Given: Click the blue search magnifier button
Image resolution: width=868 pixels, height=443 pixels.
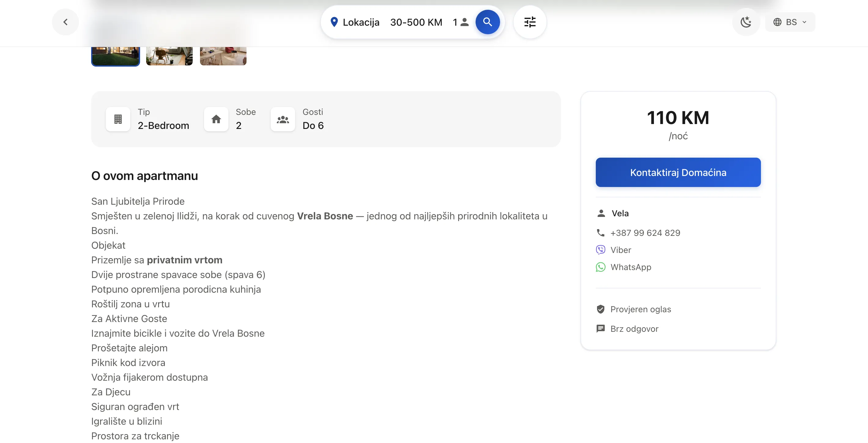Looking at the screenshot, I should (487, 22).
